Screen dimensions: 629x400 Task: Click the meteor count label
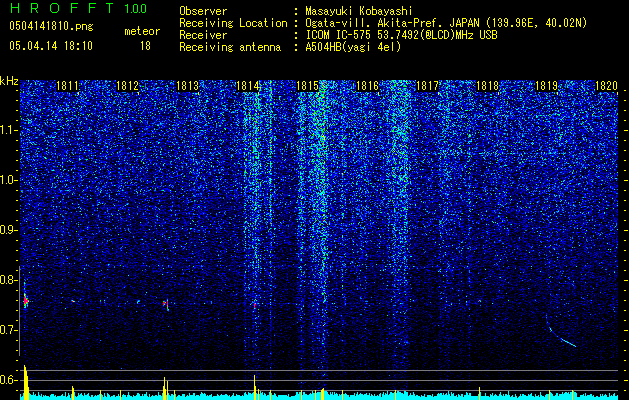pyautogui.click(x=142, y=31)
